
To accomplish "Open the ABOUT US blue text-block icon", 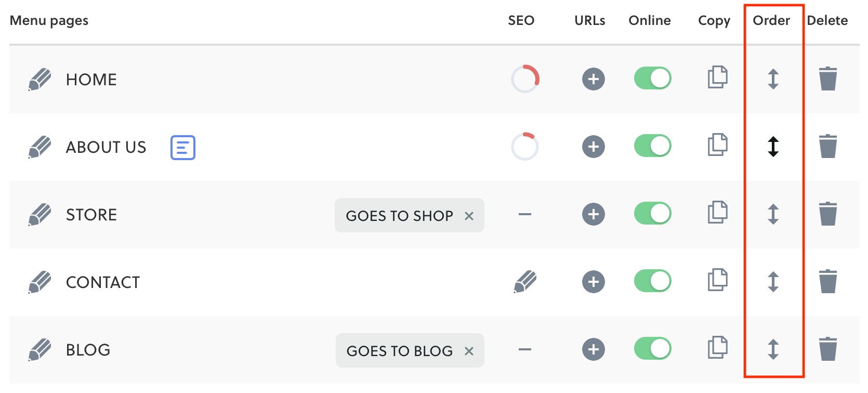I will click(x=183, y=148).
